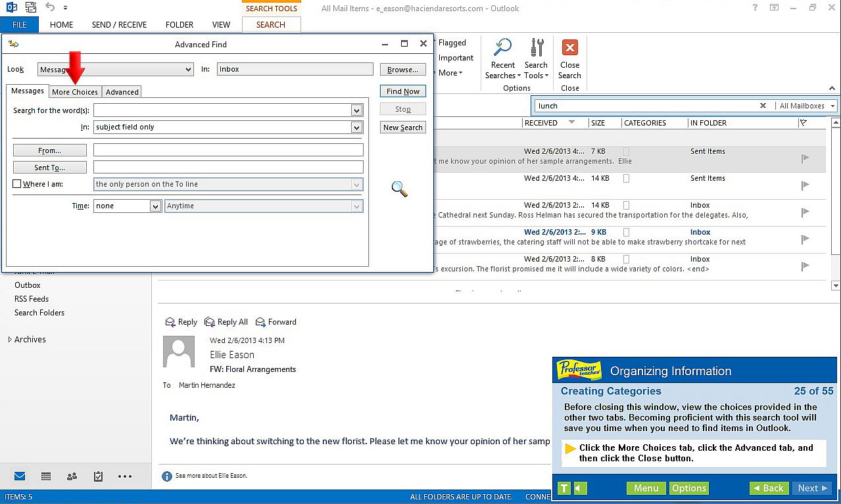Open the Anytime dropdown

point(357,206)
